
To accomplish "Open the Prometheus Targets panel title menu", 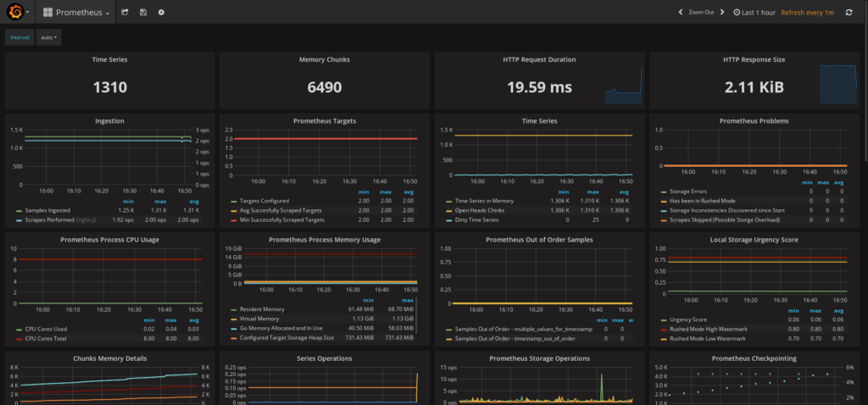I will click(x=325, y=120).
